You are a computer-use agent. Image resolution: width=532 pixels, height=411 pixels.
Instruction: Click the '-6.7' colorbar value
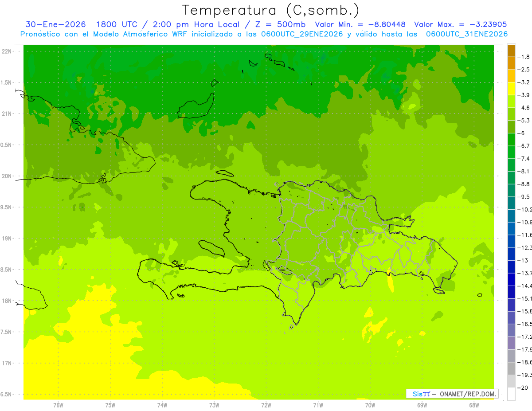pos(524,146)
